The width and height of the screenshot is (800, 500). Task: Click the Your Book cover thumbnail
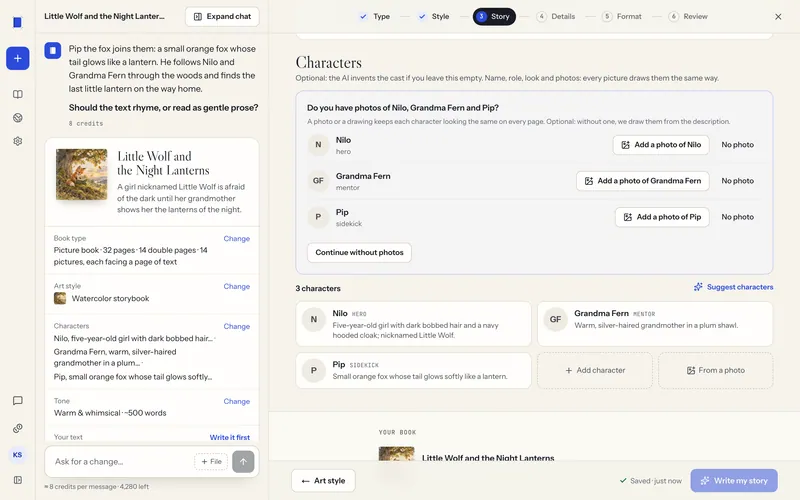[x=396, y=454]
